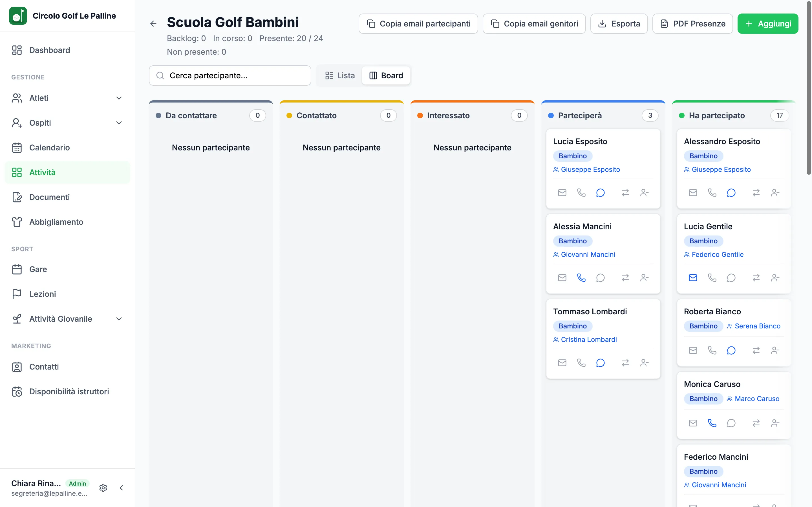Click the back arrow next to Scuola Golf Bambini

point(153,23)
